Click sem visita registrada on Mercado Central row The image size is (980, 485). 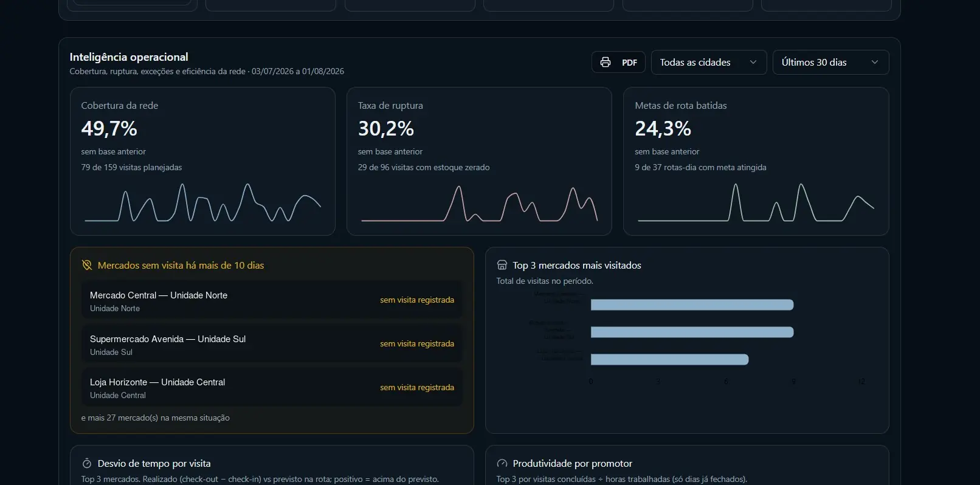click(417, 300)
